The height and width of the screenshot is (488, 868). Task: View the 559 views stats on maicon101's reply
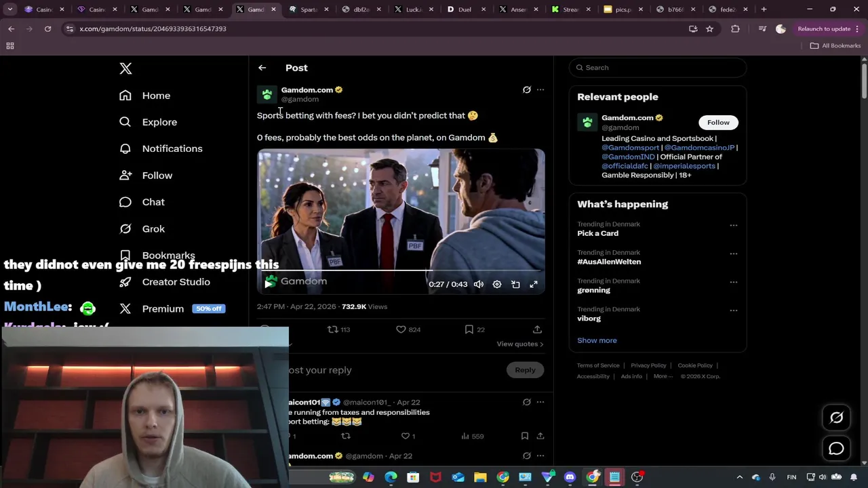tap(472, 436)
